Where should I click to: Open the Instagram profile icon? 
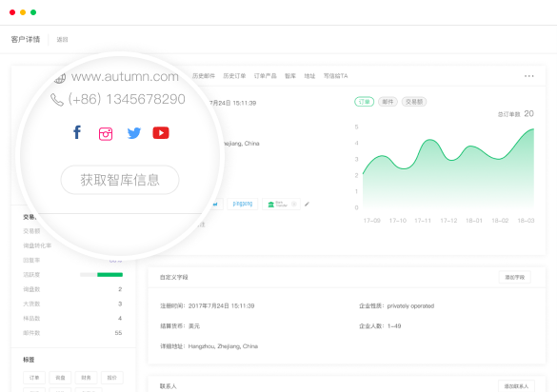pyautogui.click(x=106, y=134)
